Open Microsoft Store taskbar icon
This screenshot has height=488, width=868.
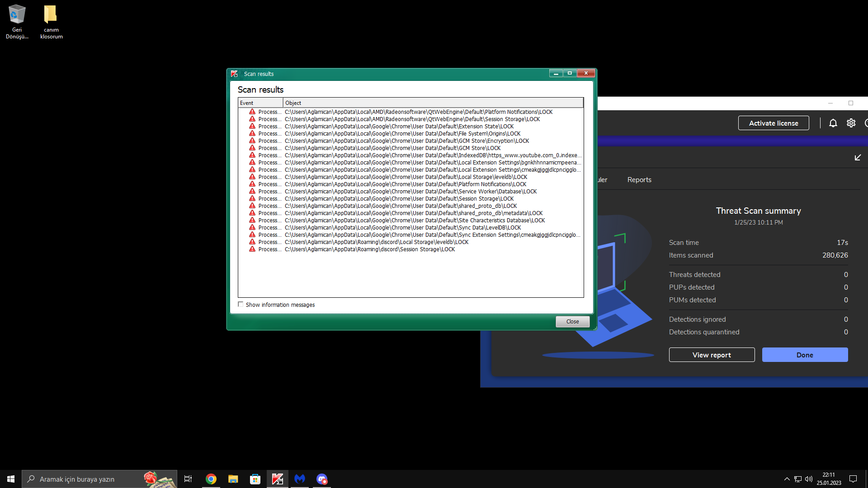[255, 479]
